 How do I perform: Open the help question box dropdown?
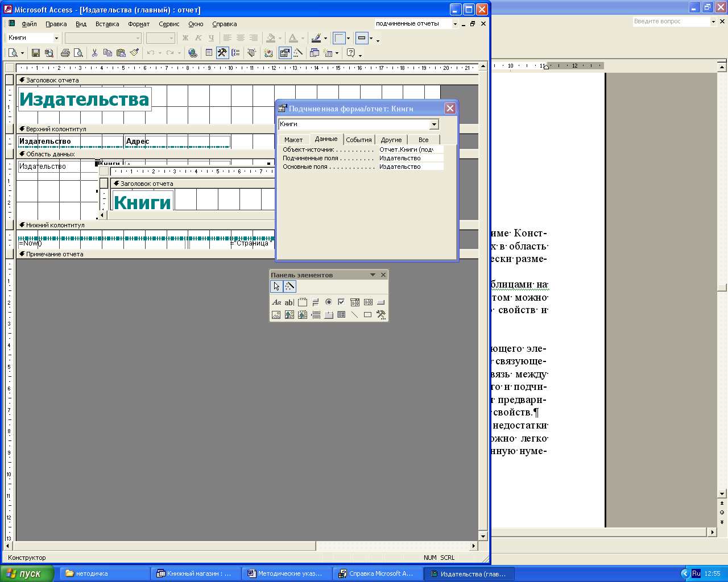[x=713, y=22]
